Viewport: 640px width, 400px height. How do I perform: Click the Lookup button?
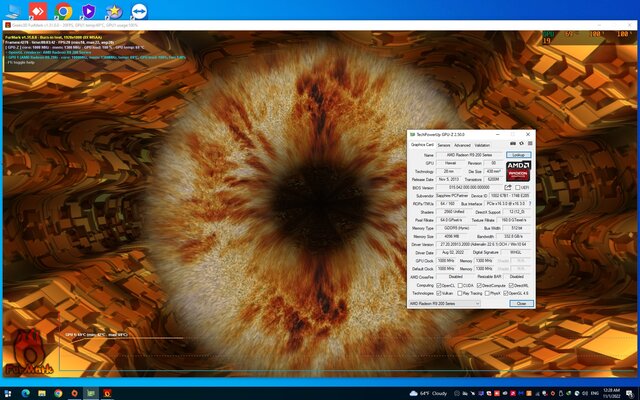pyautogui.click(x=518, y=155)
